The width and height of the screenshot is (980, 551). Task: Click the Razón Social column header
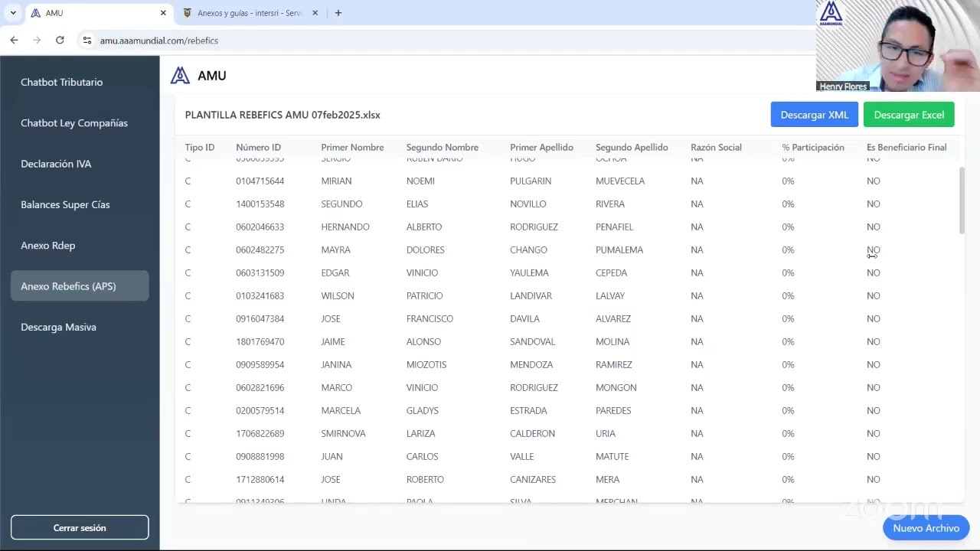coord(716,147)
